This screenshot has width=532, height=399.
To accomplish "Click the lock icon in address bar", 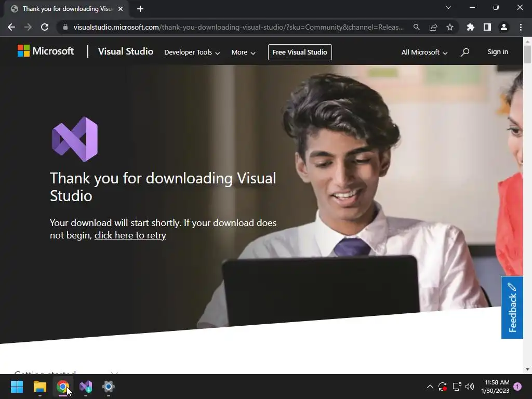I will click(65, 27).
